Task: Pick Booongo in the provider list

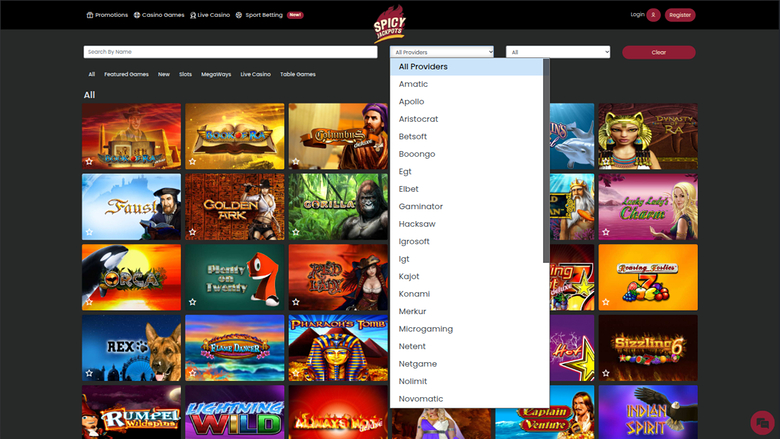Action: tap(467, 154)
